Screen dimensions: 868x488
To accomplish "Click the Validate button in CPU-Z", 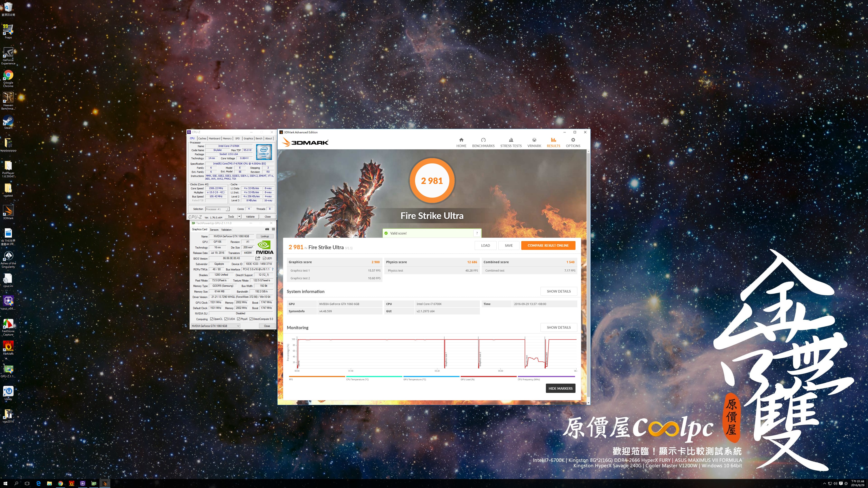I will tap(250, 217).
